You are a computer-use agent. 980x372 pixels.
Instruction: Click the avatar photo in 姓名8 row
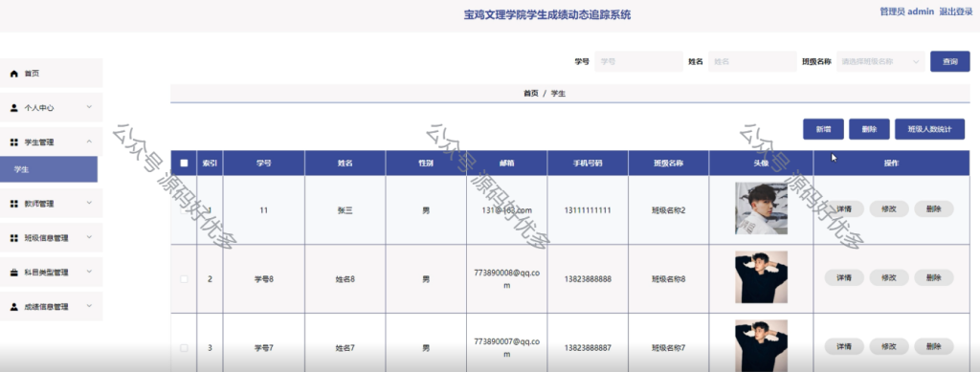761,277
